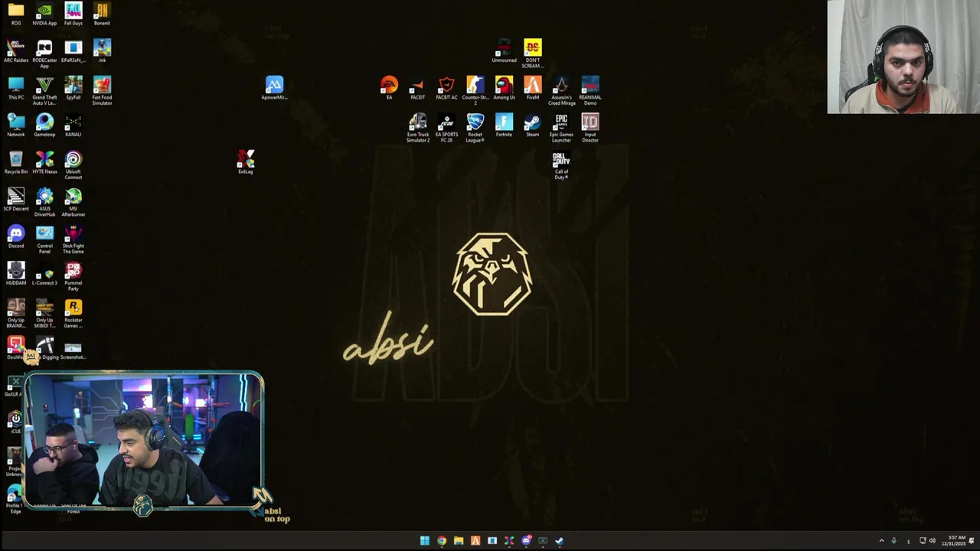Select the HYTE Nexus desktop shortcut
980x551 pixels.
coord(44,162)
